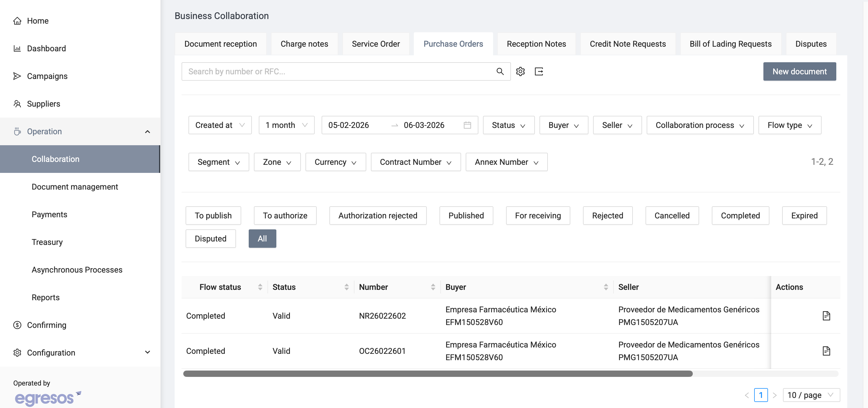Click the export icon beside the gear

(539, 71)
